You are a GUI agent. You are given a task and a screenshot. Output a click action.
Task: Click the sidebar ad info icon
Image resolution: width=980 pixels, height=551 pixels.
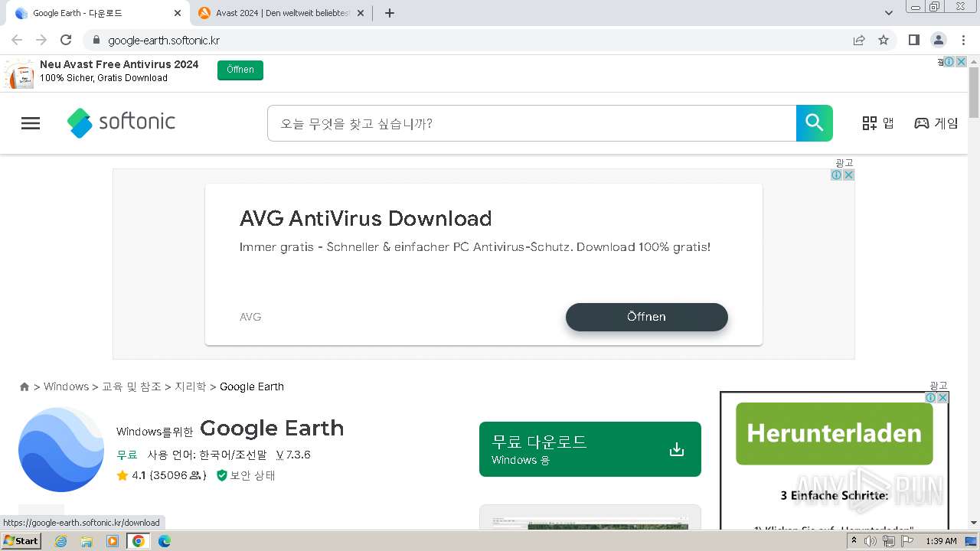(x=931, y=398)
